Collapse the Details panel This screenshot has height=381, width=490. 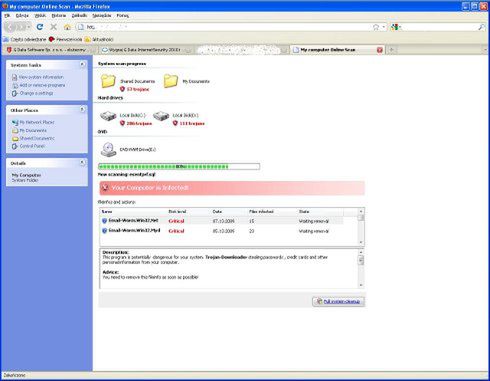coord(82,163)
